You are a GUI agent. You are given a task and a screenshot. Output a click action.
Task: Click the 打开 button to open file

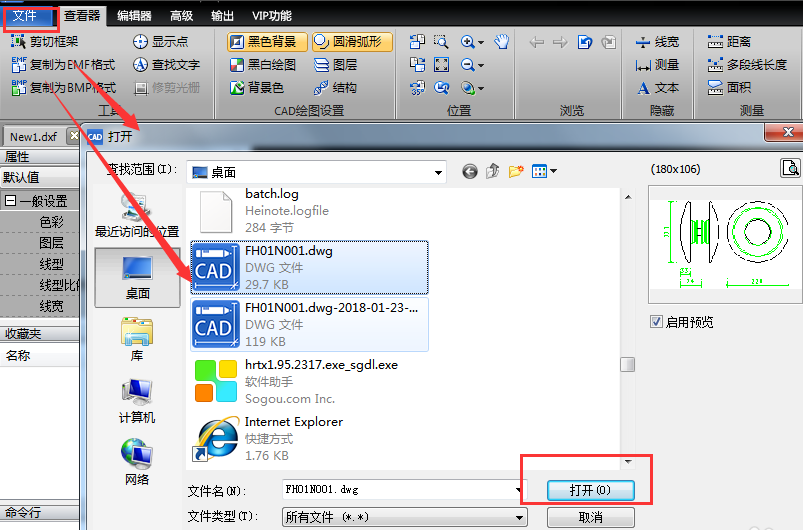(590, 490)
